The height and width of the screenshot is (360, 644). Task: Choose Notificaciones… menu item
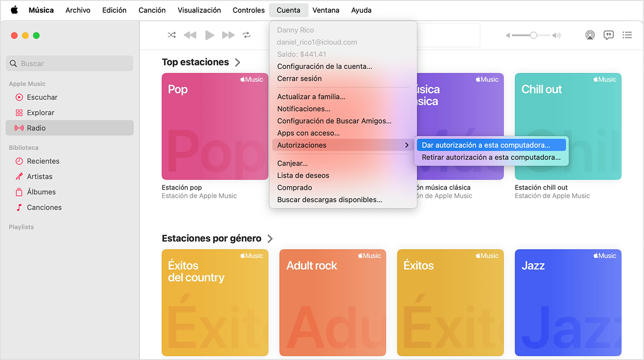click(x=343, y=109)
